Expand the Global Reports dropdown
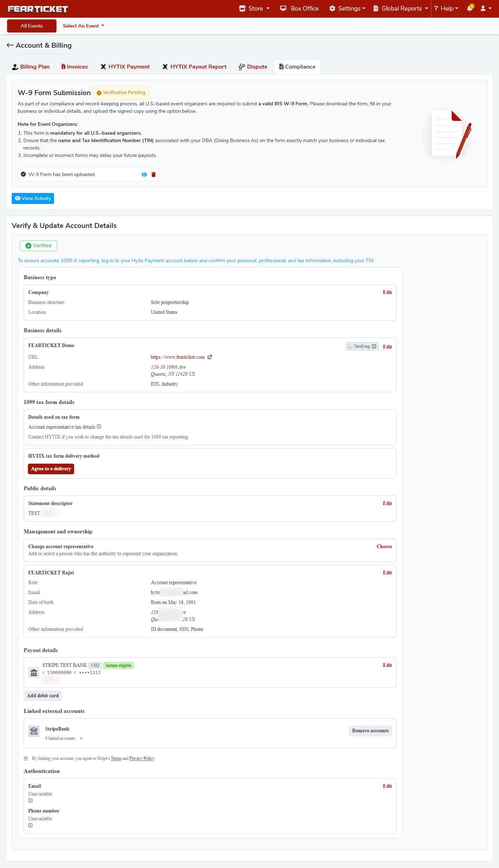 point(401,8)
